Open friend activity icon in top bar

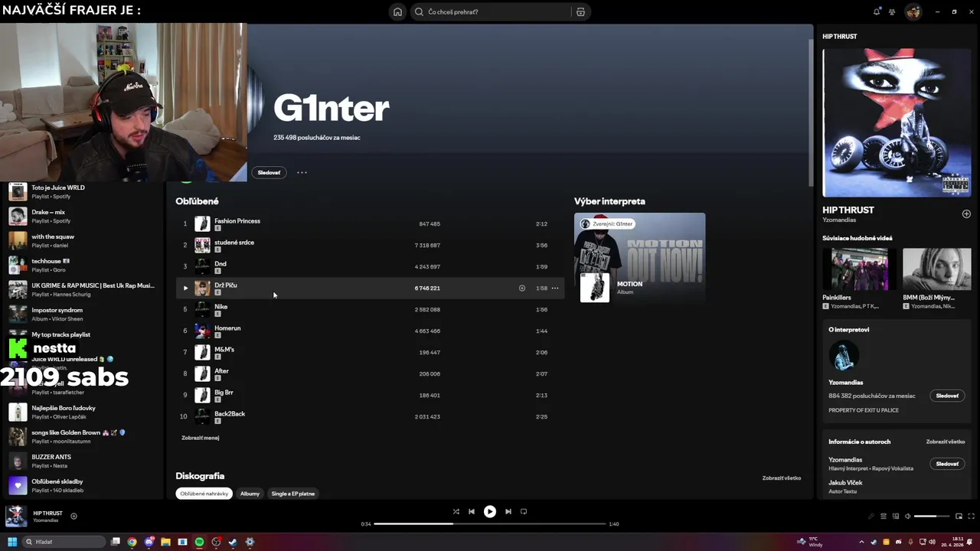[x=892, y=11]
